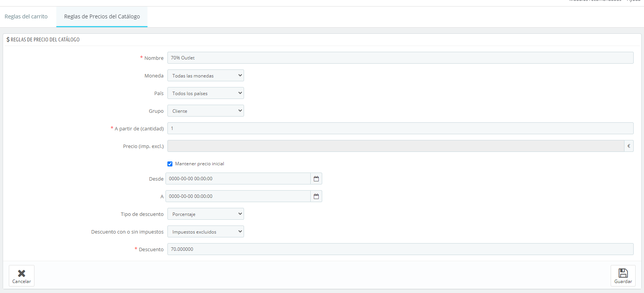Click the euro symbol beside the price field

tap(629, 146)
